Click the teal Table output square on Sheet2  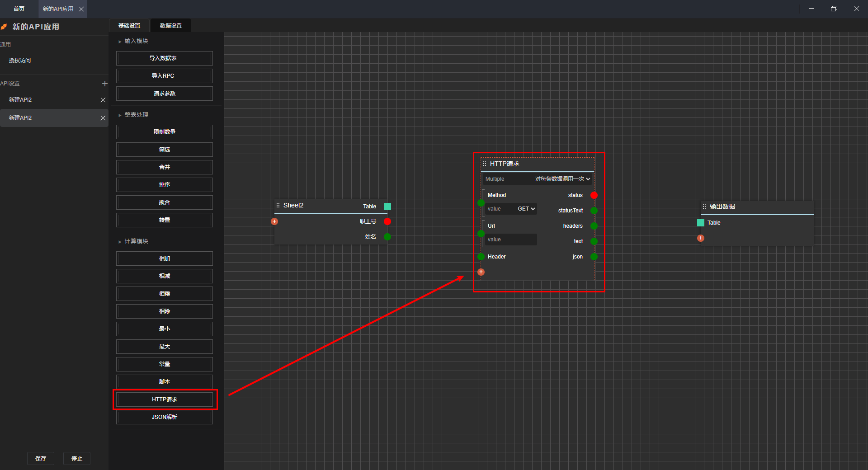[x=387, y=207]
